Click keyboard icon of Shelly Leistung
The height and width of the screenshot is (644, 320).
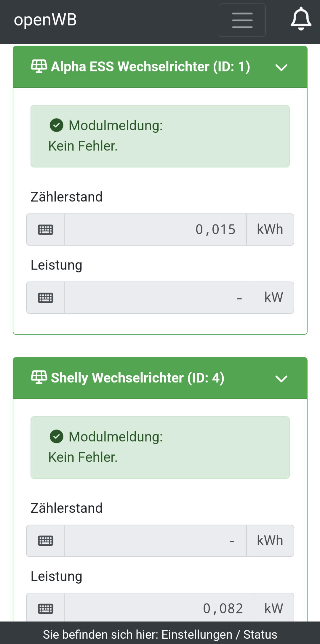click(x=46, y=609)
